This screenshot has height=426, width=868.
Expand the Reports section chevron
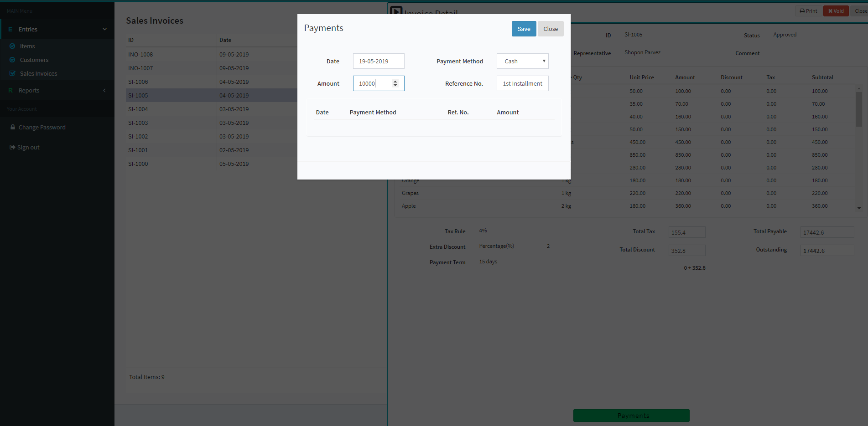tap(104, 90)
